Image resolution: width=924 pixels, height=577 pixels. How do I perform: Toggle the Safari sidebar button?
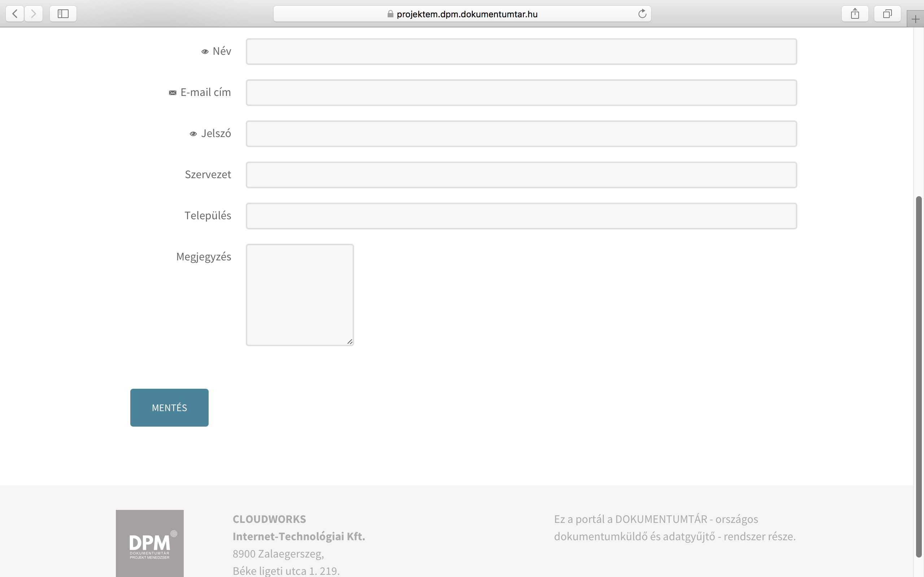tap(63, 14)
